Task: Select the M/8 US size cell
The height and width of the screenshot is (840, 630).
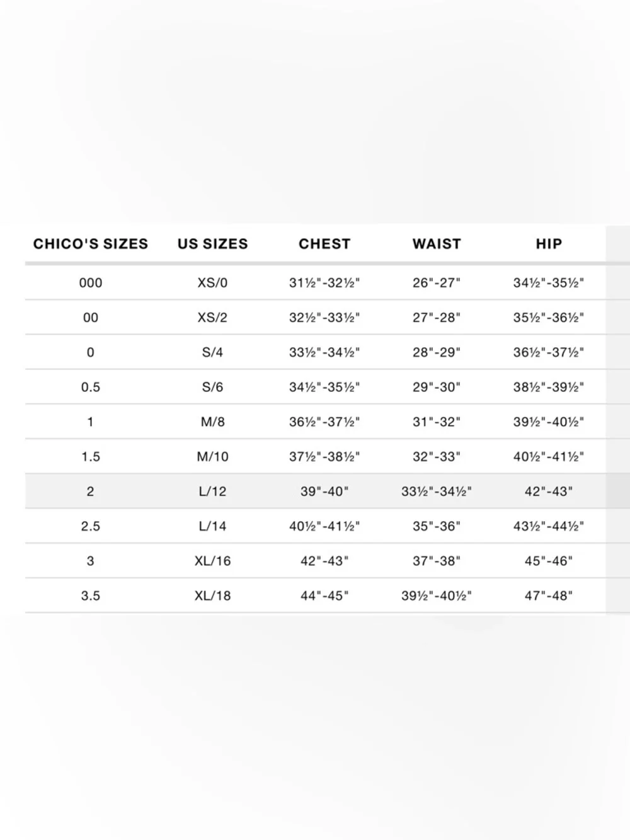Action: coord(212,422)
